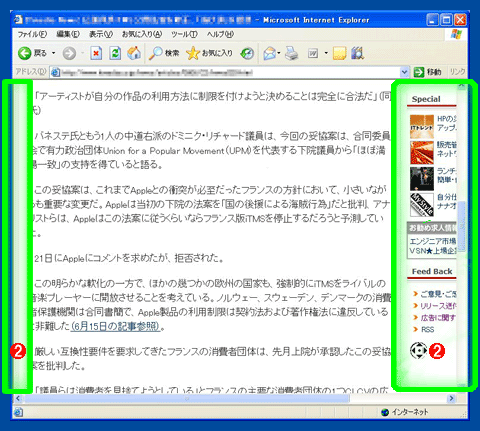The width and height of the screenshot is (480, 431).
Task: Click the horizontal scrollbar right arrow
Action: click(x=452, y=398)
